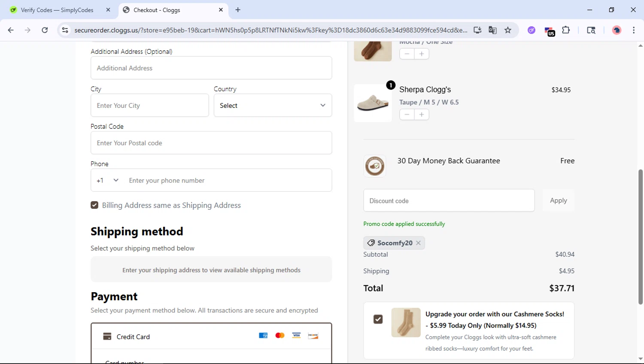Viewport: 644px width, 364px height.
Task: Click the Discover card logo
Action: coord(313,336)
